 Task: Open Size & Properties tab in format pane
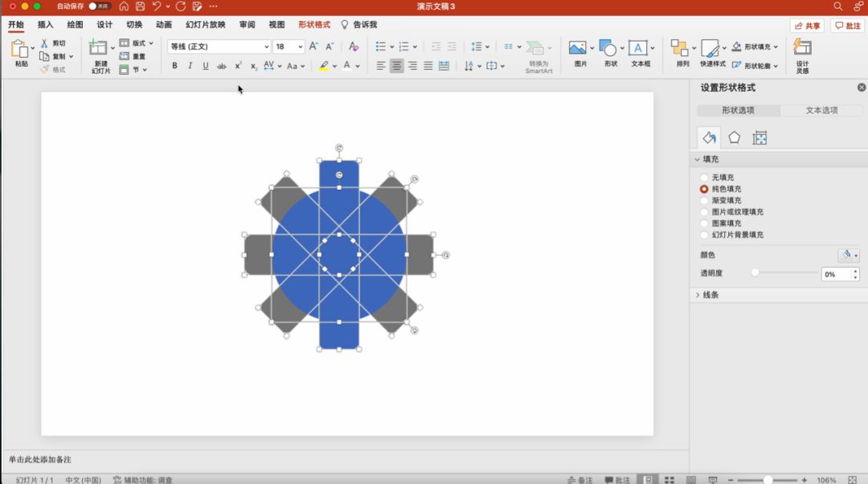[x=759, y=138]
